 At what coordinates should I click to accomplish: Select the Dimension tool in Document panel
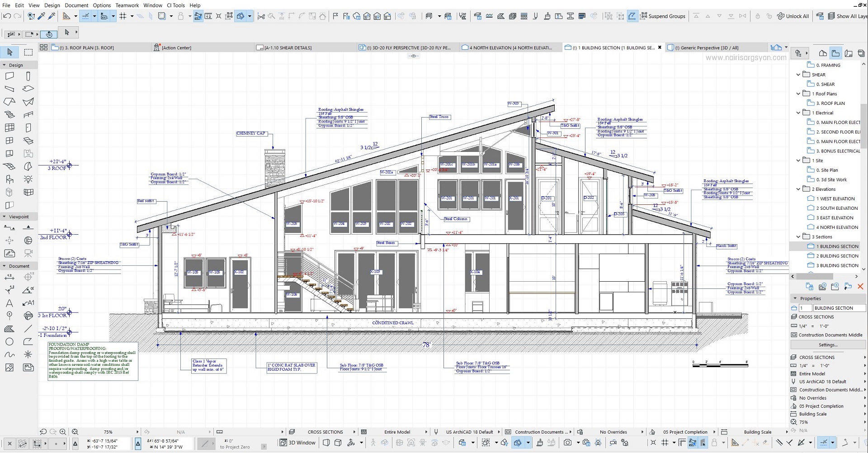click(x=9, y=277)
